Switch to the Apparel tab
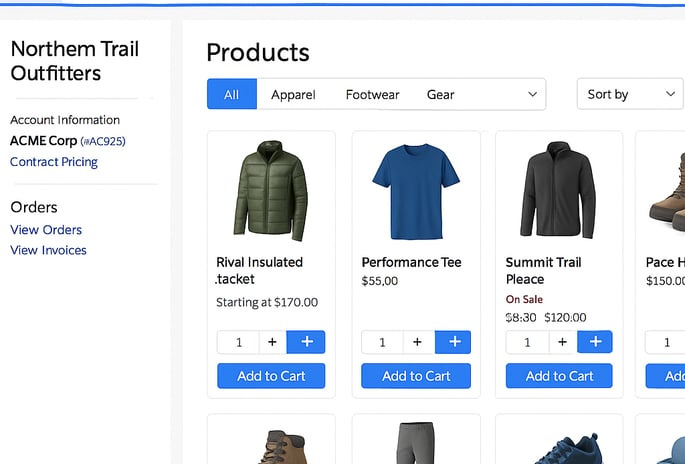This screenshot has width=685, height=464. pos(293,94)
